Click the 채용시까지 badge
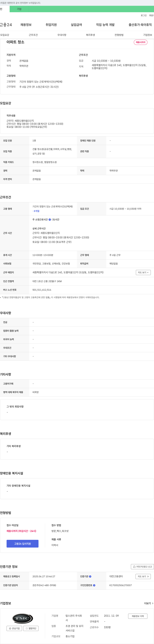Screen dimensions: 154x644 pos(141,42)
